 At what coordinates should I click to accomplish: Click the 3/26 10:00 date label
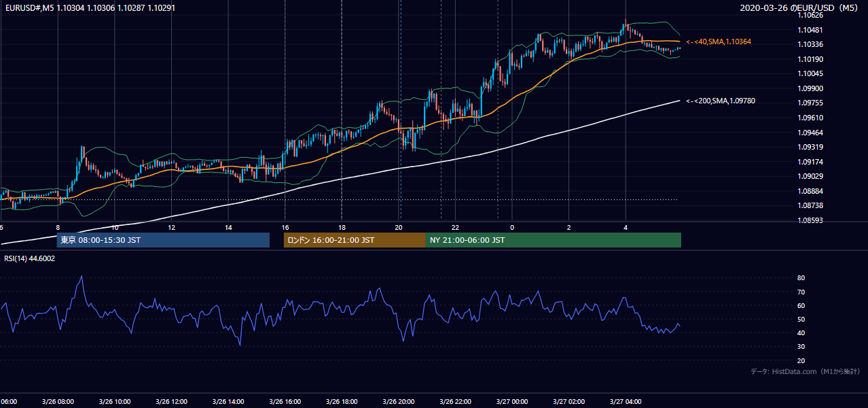click(x=114, y=401)
